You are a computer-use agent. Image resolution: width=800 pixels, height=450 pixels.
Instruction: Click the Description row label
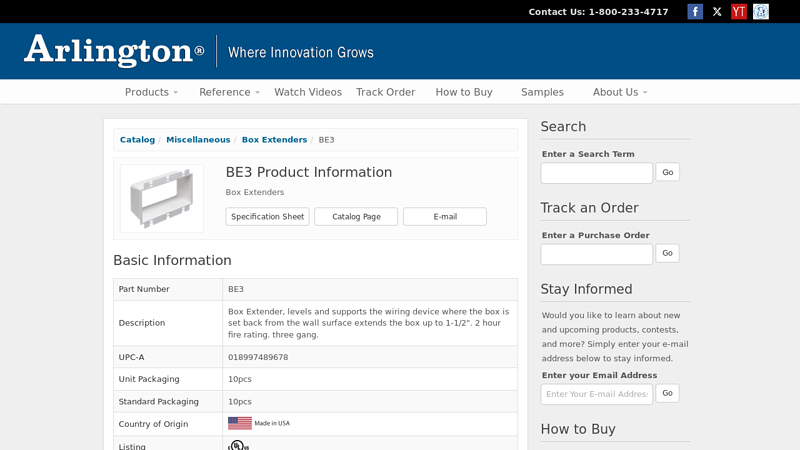(142, 323)
